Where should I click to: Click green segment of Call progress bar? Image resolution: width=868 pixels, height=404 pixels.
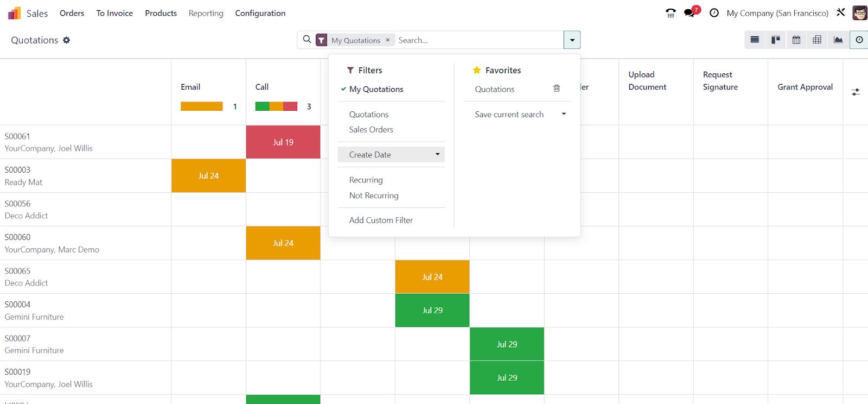click(263, 106)
